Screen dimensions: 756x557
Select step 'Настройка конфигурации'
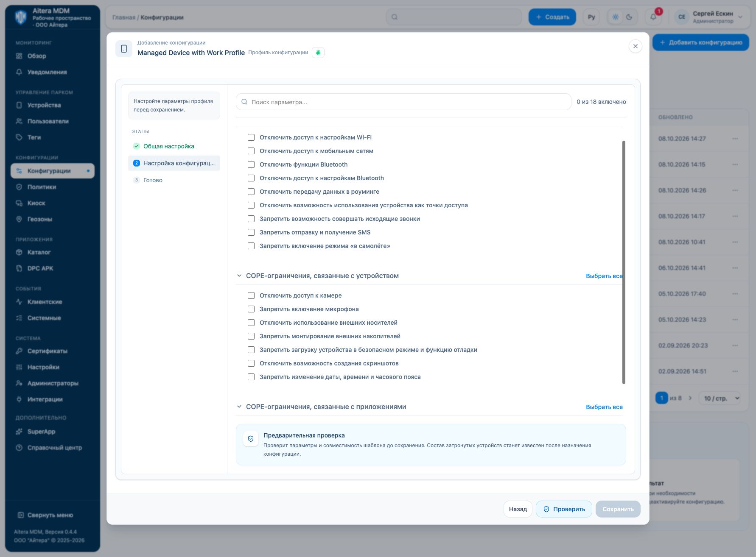174,163
